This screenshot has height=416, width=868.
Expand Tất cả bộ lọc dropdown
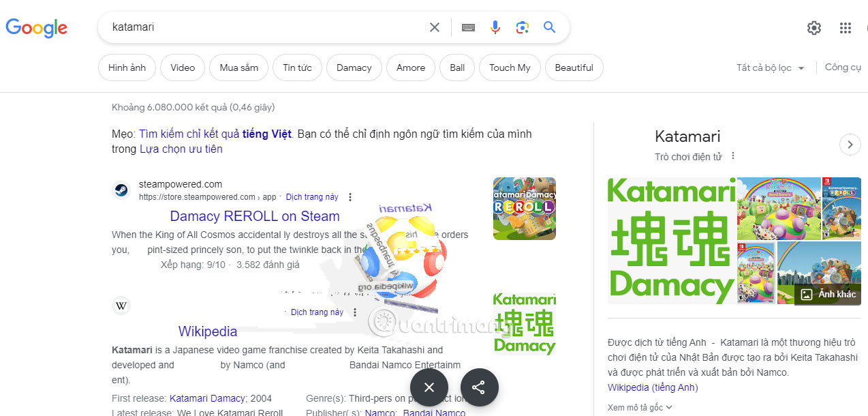[770, 68]
